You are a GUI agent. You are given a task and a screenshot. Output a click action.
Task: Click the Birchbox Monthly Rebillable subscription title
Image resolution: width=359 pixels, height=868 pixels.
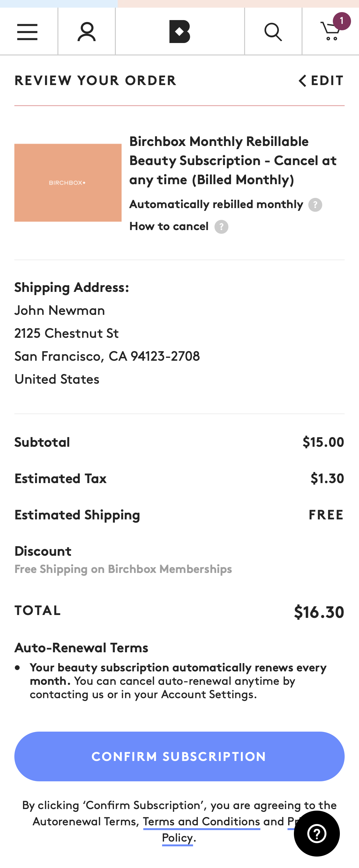coord(233,160)
